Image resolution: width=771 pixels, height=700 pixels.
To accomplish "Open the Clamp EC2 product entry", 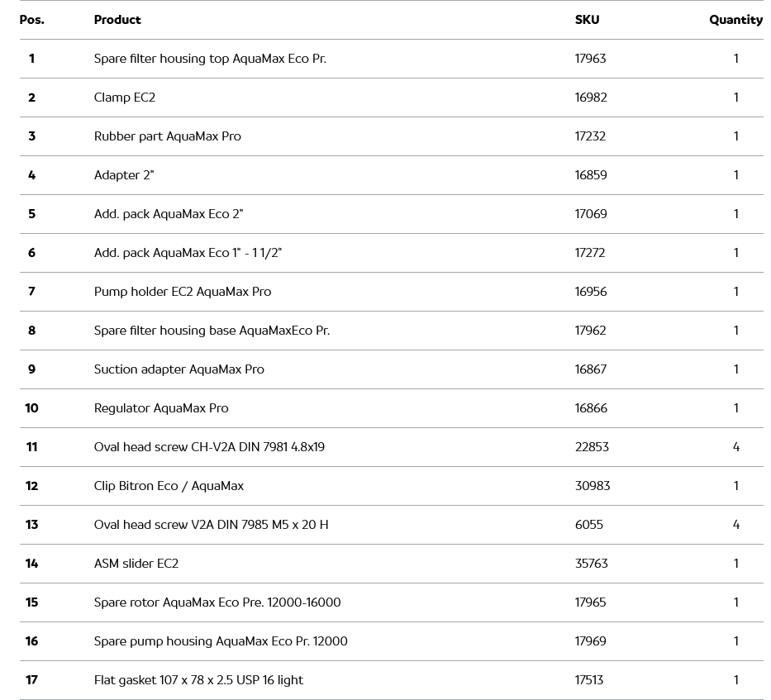I will 125,98.
